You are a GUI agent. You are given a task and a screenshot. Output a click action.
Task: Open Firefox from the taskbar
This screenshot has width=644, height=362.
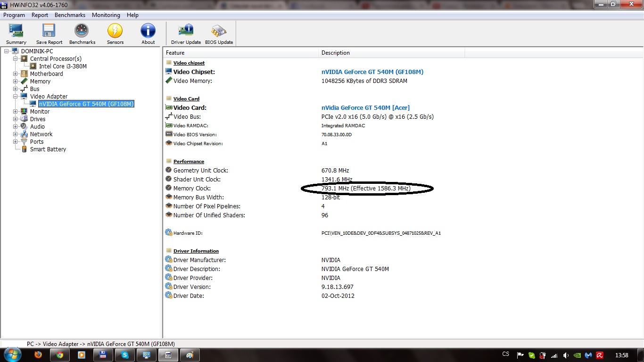tap(38, 355)
